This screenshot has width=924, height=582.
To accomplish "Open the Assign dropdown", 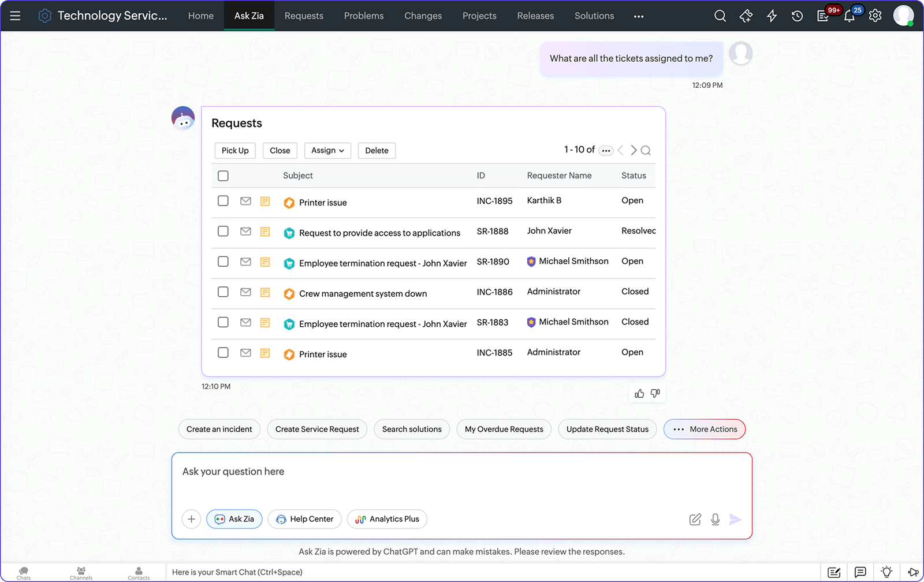I will [x=327, y=151].
